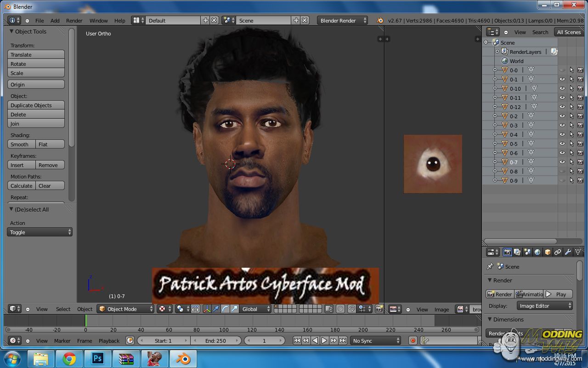Click the record auto-keyframe button in timeline

click(x=413, y=341)
